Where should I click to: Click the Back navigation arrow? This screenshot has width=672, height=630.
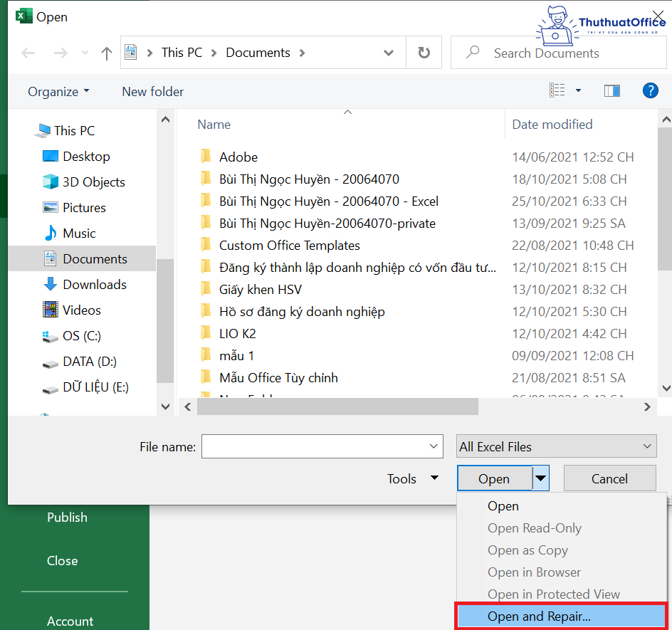(28, 52)
